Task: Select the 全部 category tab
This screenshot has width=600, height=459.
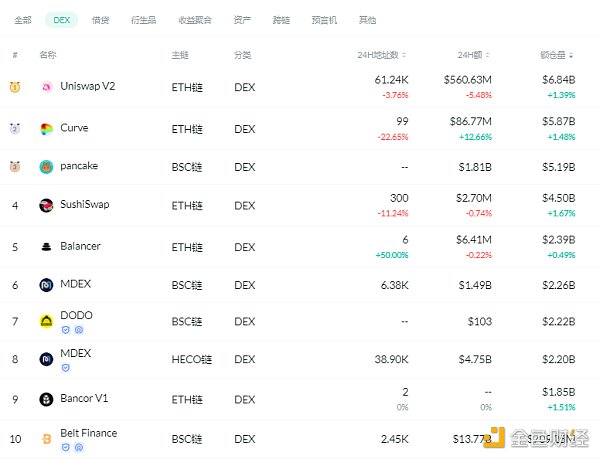Action: [22, 20]
